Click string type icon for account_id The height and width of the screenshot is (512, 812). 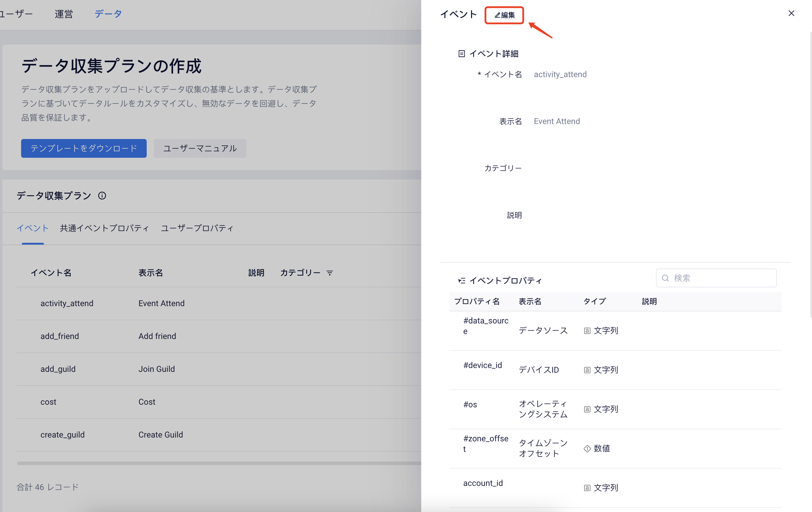[x=587, y=488]
